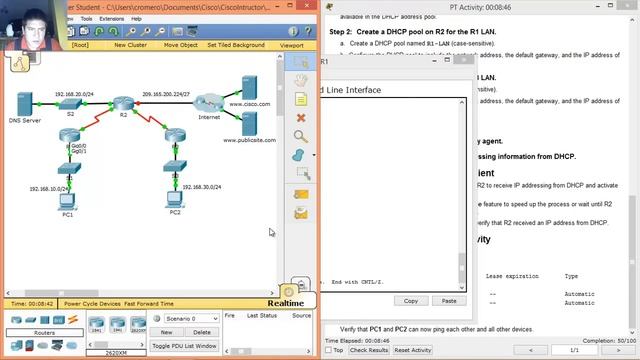
Task: Click Toggle PDU List Window
Action: 184,346
